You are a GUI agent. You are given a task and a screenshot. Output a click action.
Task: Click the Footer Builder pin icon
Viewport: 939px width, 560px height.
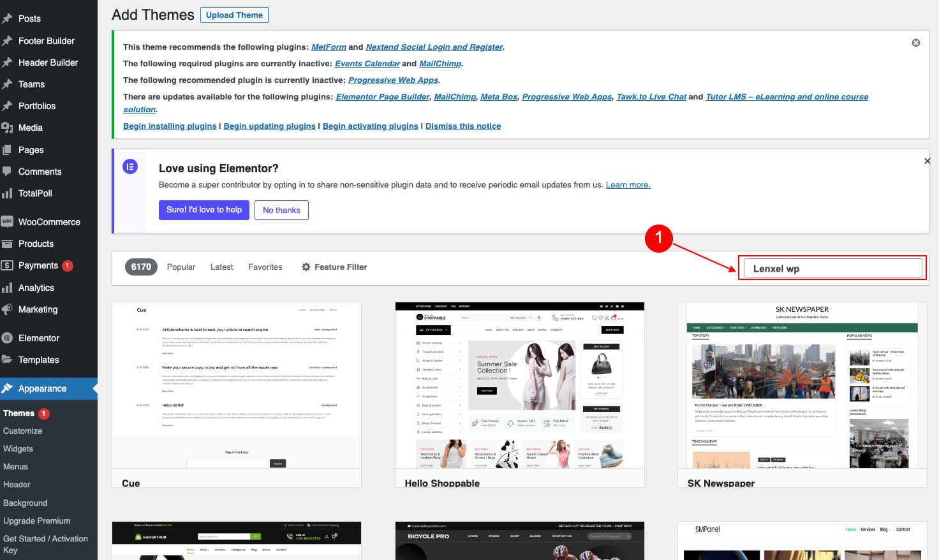pyautogui.click(x=7, y=41)
